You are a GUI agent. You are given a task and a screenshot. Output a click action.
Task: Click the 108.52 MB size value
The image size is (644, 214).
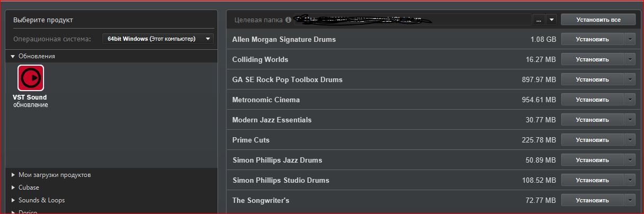tap(539, 181)
